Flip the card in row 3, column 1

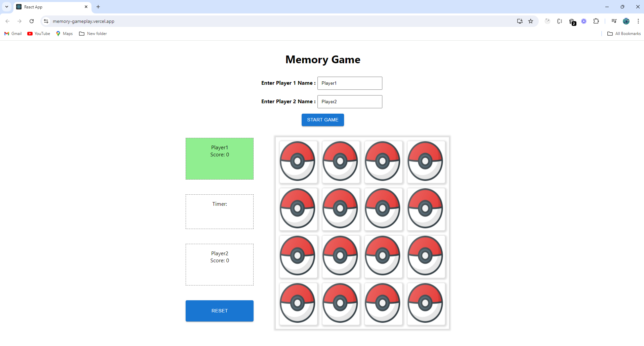click(298, 257)
